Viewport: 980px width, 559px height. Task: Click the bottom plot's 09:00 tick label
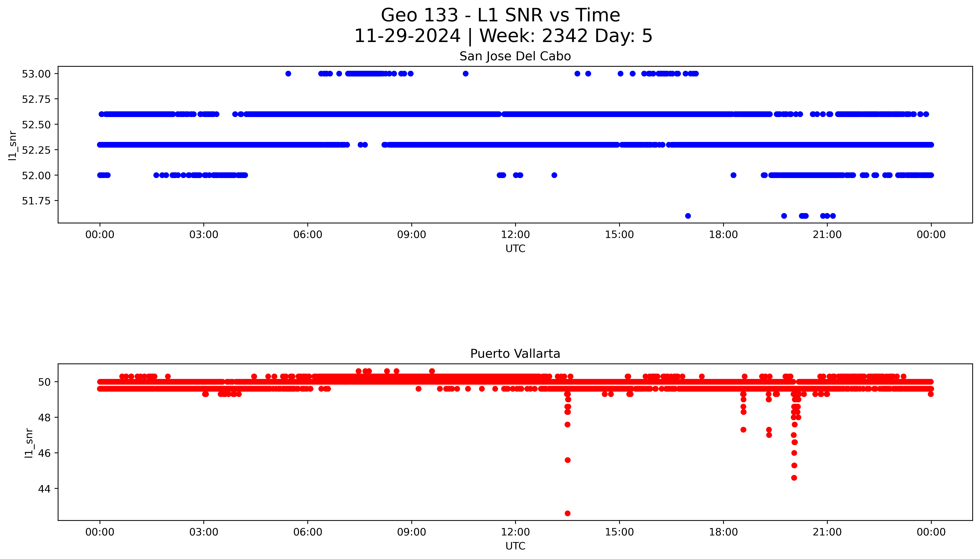pos(411,532)
